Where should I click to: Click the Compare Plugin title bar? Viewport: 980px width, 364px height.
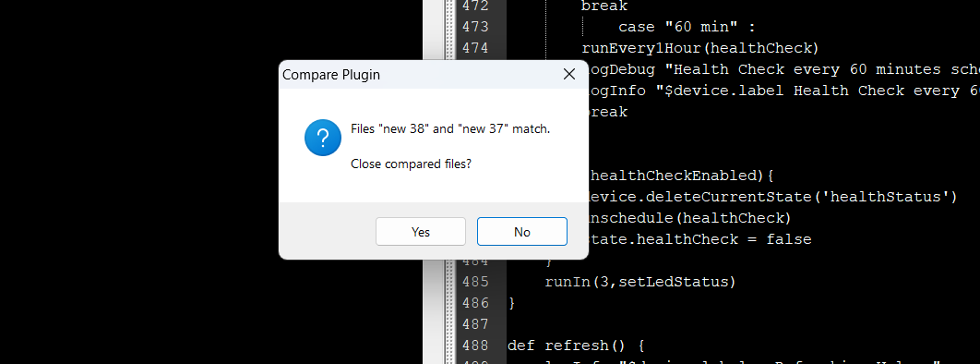[417, 75]
